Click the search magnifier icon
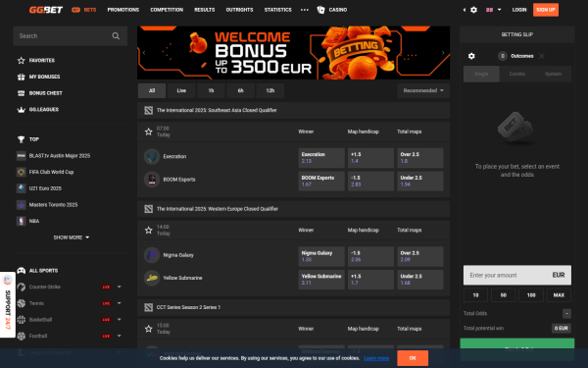The width and height of the screenshot is (588, 368). 116,36
